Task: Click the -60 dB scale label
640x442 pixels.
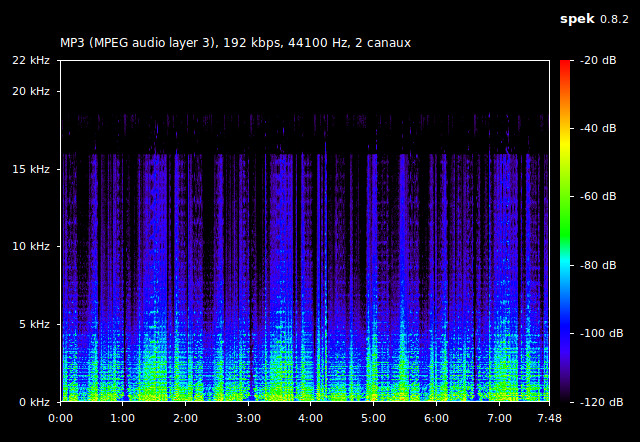Action: coord(598,197)
